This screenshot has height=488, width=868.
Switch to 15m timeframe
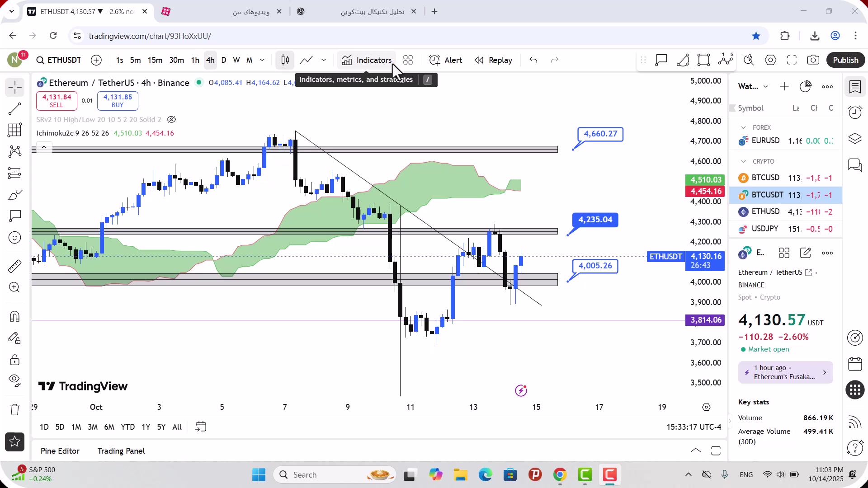(x=155, y=60)
